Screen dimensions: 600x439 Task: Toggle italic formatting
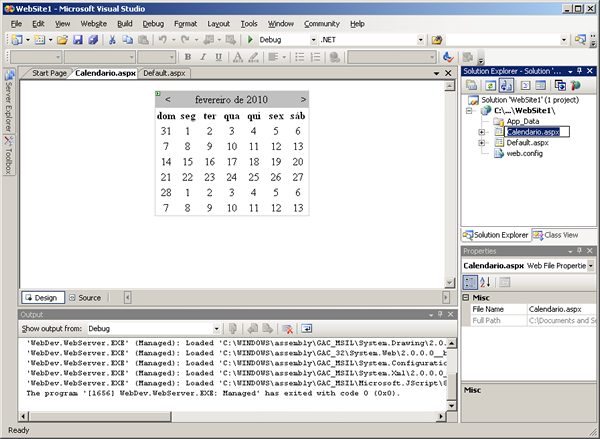[203, 57]
